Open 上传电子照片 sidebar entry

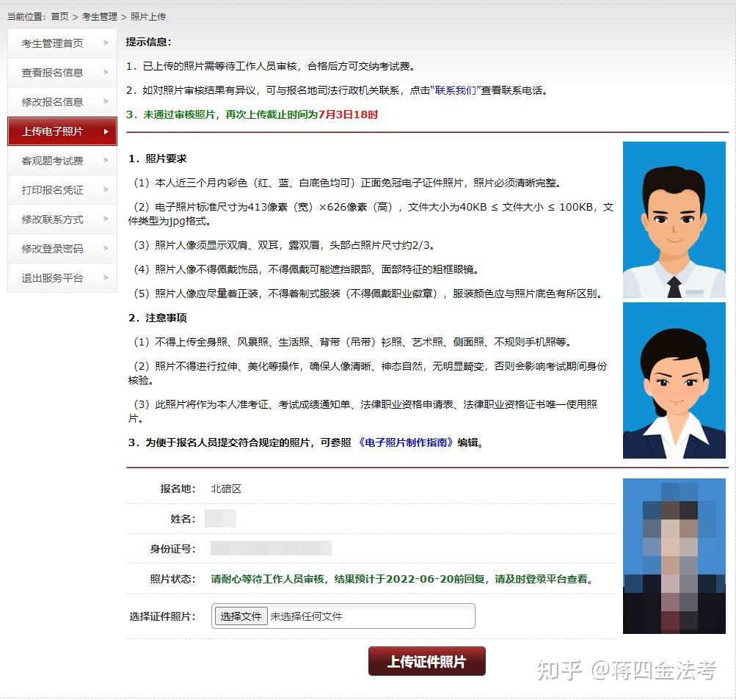[62, 131]
